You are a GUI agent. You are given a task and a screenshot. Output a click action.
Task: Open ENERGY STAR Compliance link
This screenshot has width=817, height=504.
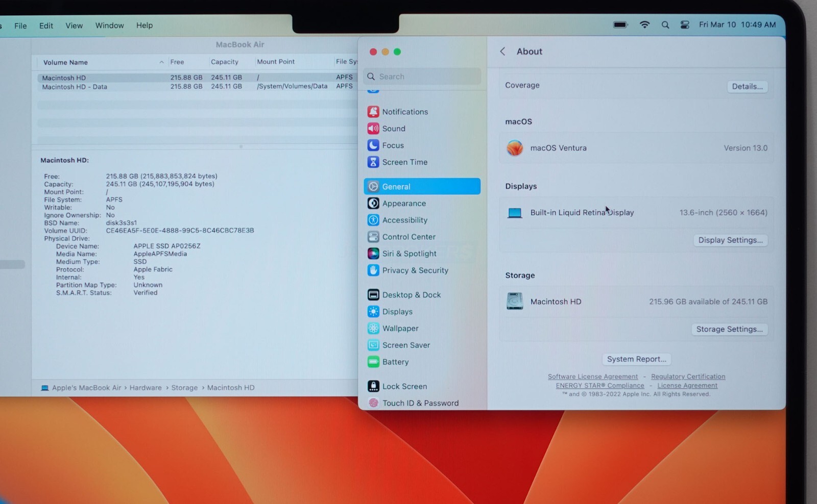pos(600,386)
